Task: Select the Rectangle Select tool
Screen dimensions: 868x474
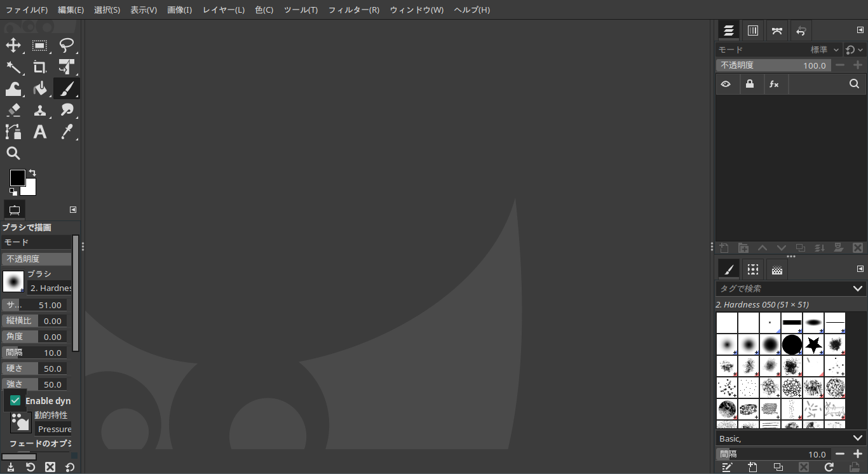Action: [x=40, y=45]
